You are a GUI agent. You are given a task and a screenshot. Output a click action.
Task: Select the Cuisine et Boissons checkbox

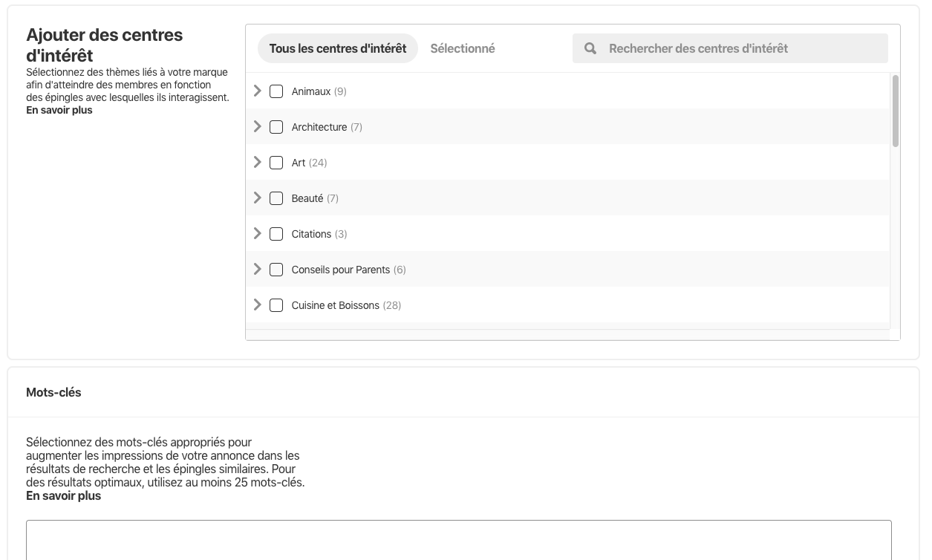(x=276, y=305)
